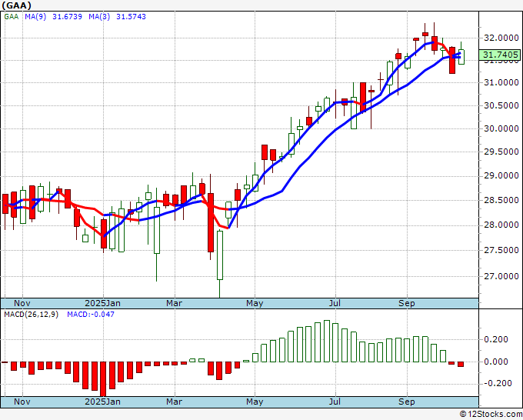Click the latest green candlestick on the price chart

pos(461,57)
